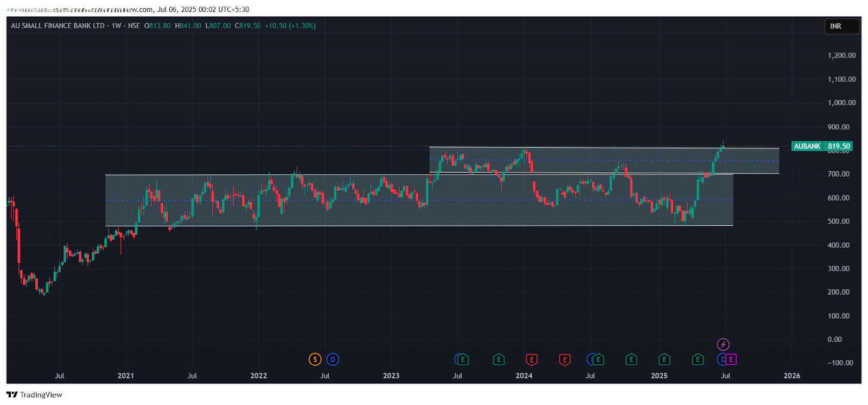Click the snapshot timestamp Jul 06, 2025 00:02 UTC+5:30
868x405 pixels.
(x=203, y=9)
